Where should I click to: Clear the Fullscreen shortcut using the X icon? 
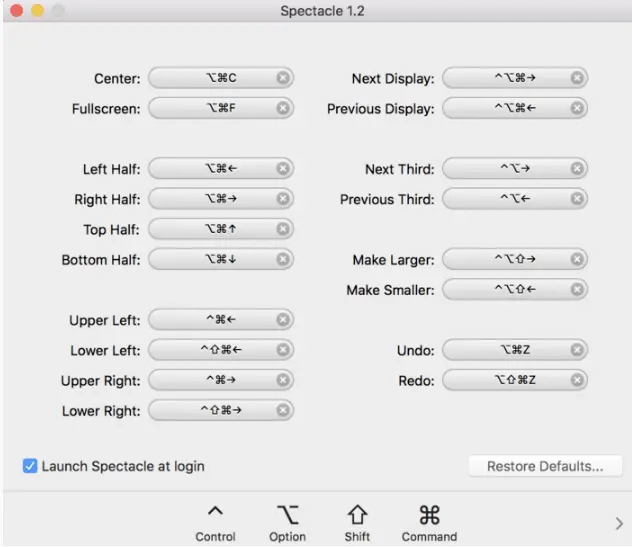point(283,108)
